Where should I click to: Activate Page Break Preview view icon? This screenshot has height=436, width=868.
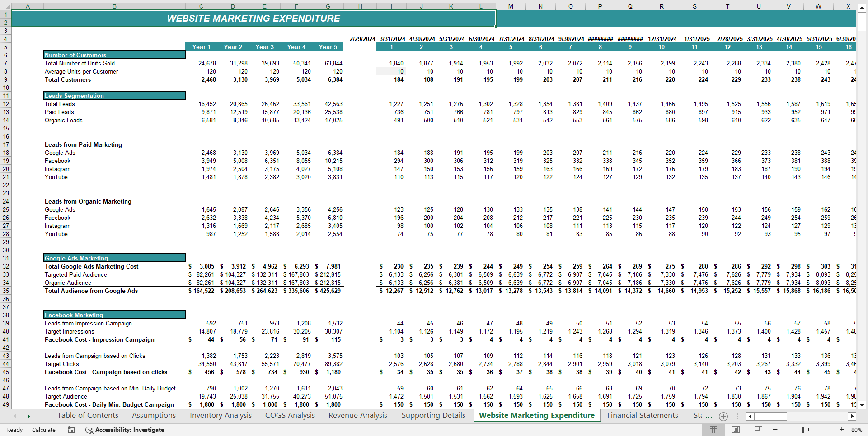(758, 429)
